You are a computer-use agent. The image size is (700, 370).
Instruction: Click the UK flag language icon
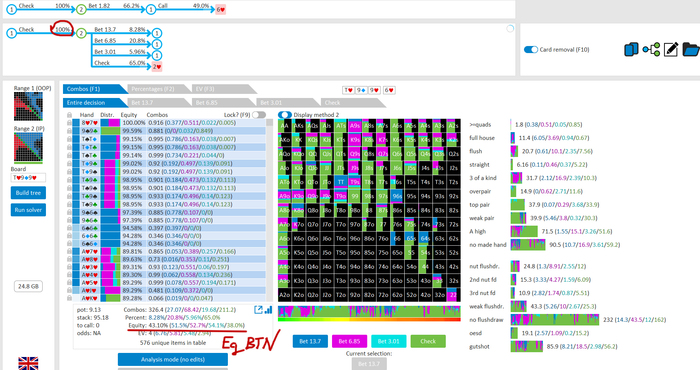click(28, 363)
